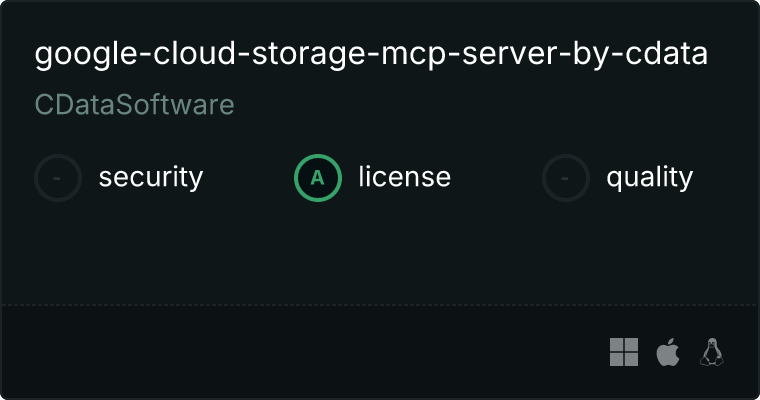
Task: Select the quality label text
Action: [x=649, y=178]
